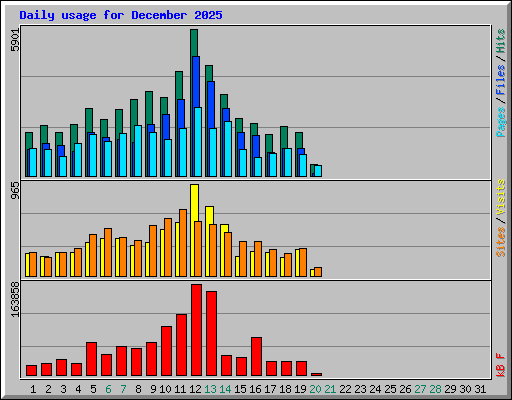Click the 163858 axis value label
Viewport: 512px width, 400px height.
pyautogui.click(x=15, y=300)
